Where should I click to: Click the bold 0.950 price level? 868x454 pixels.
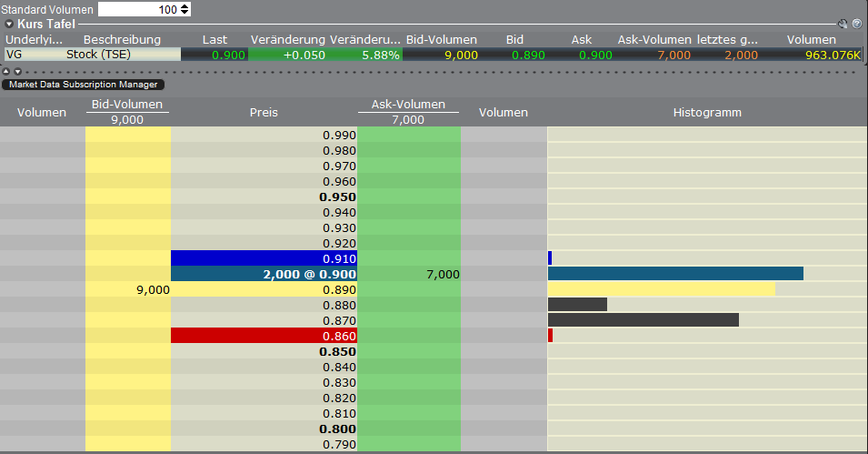338,197
